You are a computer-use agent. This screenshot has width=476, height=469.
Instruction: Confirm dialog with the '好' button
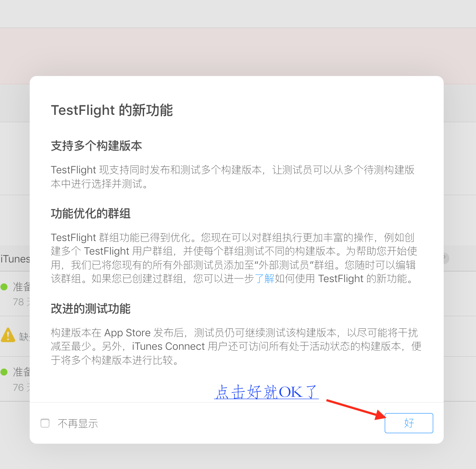[x=409, y=423]
